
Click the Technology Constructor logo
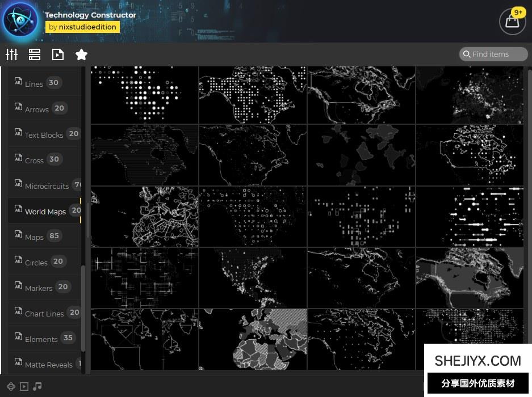(20, 20)
